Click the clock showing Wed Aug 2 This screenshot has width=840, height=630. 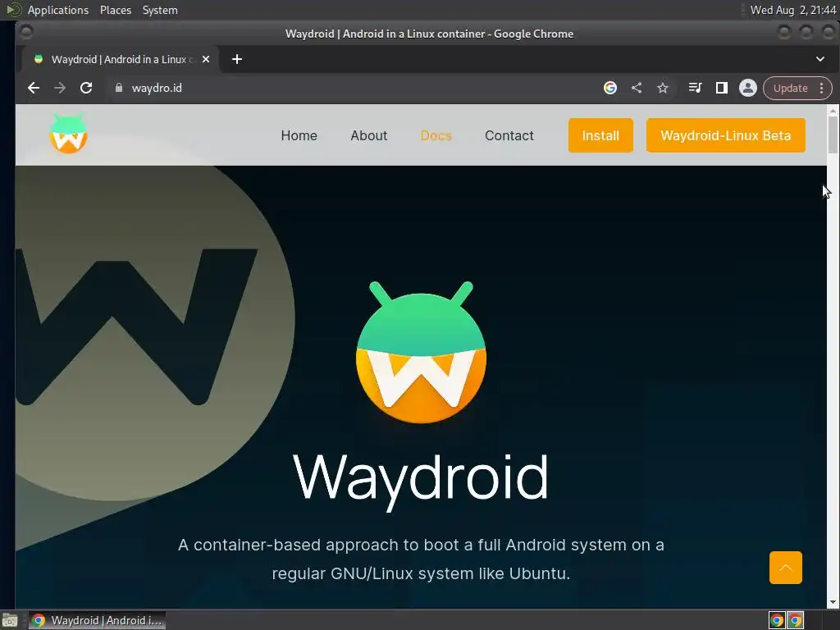tap(793, 10)
